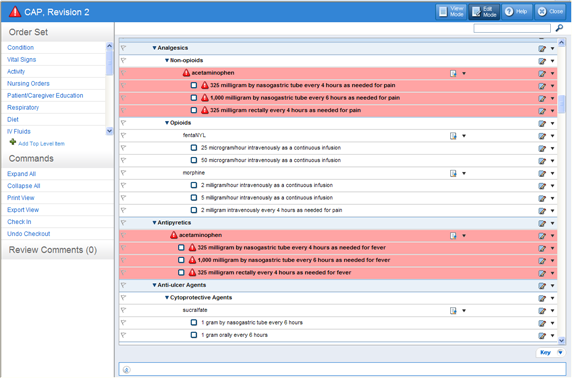Click the search magnifier icon

pyautogui.click(x=559, y=28)
